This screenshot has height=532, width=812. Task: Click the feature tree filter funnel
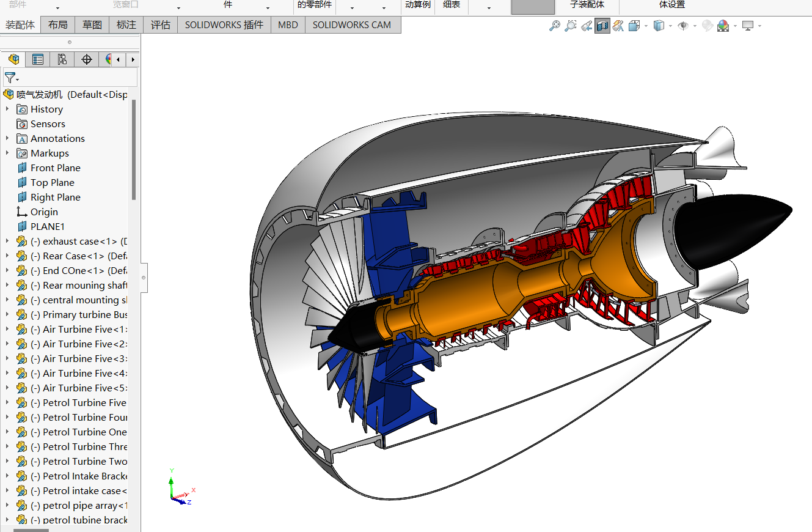tap(10, 78)
